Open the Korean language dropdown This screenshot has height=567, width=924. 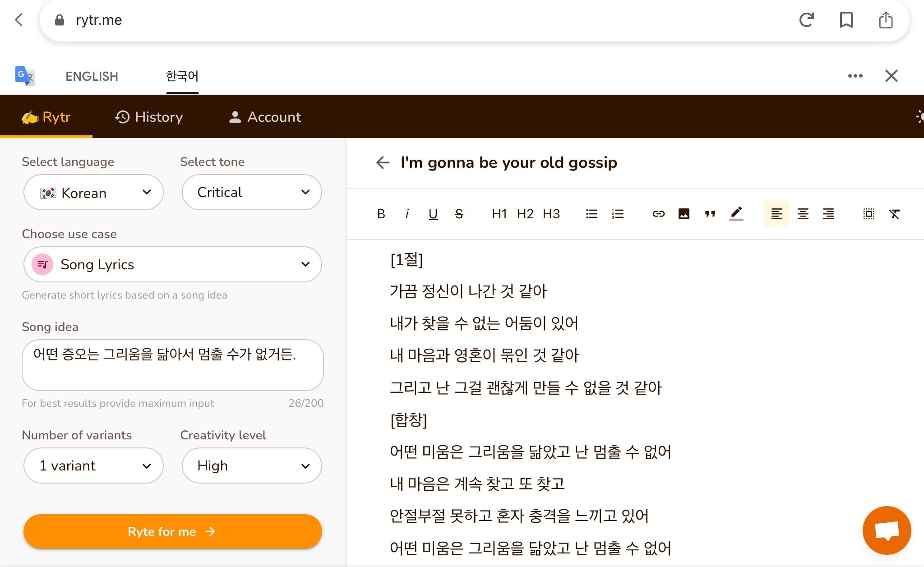point(93,193)
